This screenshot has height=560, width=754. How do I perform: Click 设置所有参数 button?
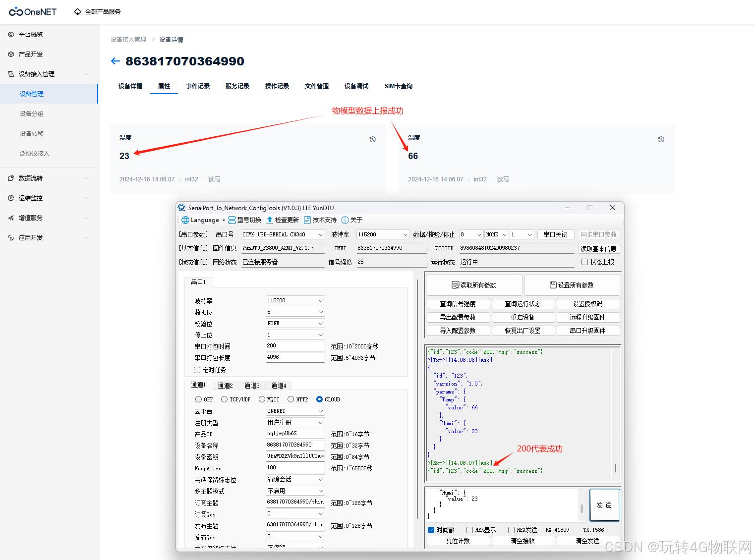point(572,285)
